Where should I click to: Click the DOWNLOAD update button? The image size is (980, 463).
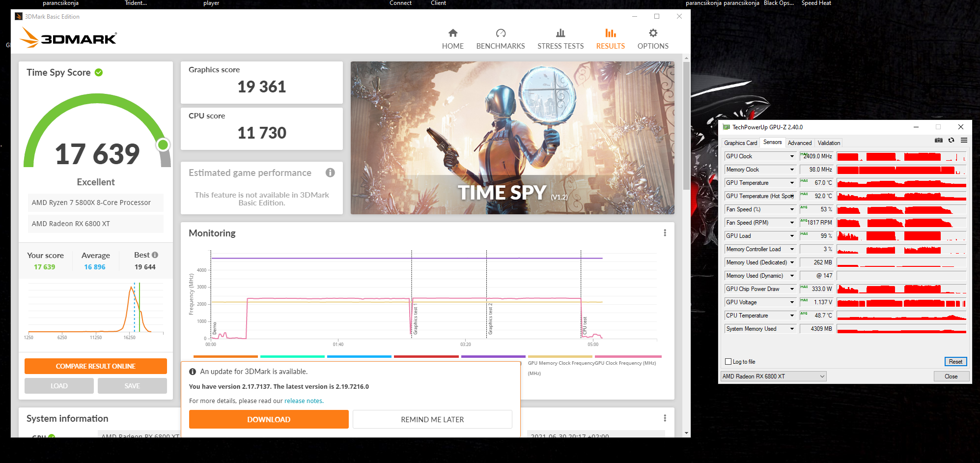[269, 419]
